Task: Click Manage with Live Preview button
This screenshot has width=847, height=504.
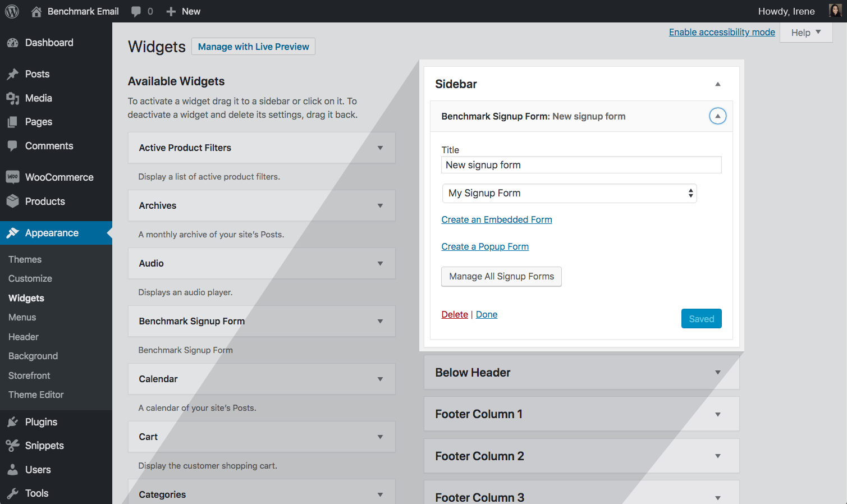Action: click(x=253, y=47)
